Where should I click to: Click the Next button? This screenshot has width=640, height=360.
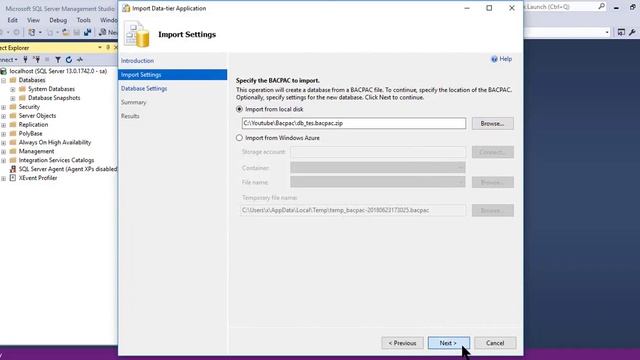tap(449, 343)
